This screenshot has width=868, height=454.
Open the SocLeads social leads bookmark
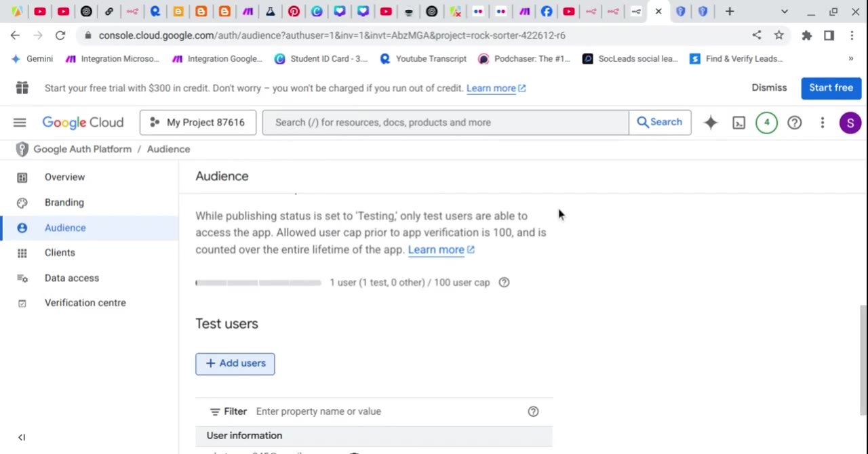tap(630, 59)
